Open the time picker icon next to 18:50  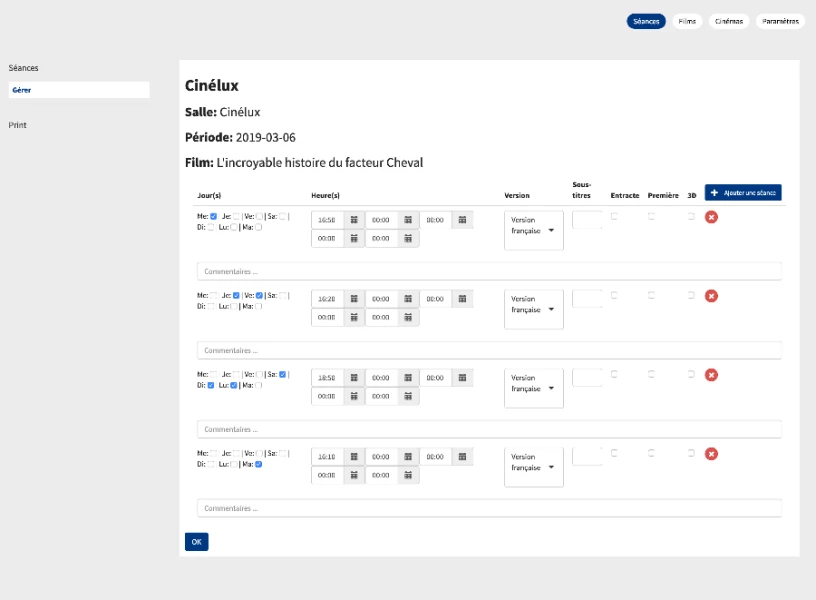click(x=354, y=378)
